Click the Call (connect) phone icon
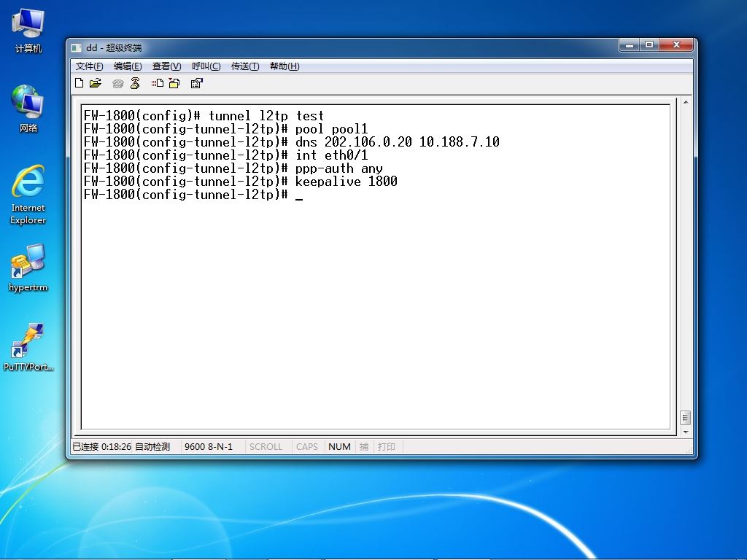The image size is (747, 560). tap(117, 84)
